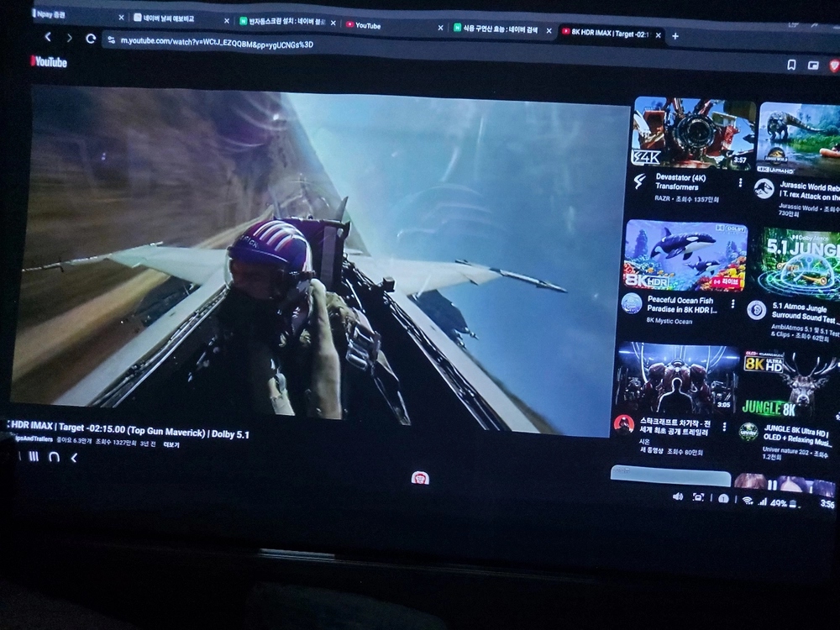Click the Devastator (4K) Transformers title
Image resolution: width=840 pixels, height=630 pixels.
(x=680, y=182)
